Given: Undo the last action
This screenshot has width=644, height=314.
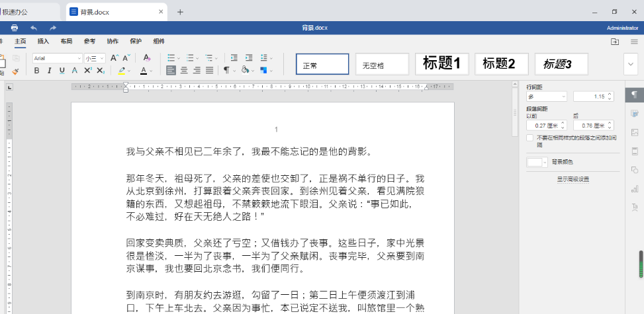Looking at the screenshot, I should [x=34, y=28].
